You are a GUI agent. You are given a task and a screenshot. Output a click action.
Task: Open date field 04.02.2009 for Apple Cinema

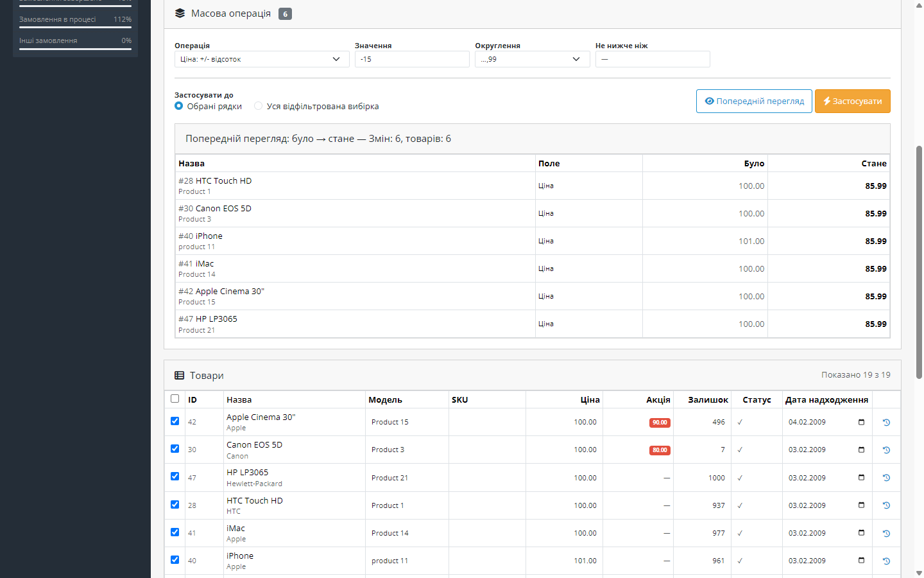tap(826, 422)
